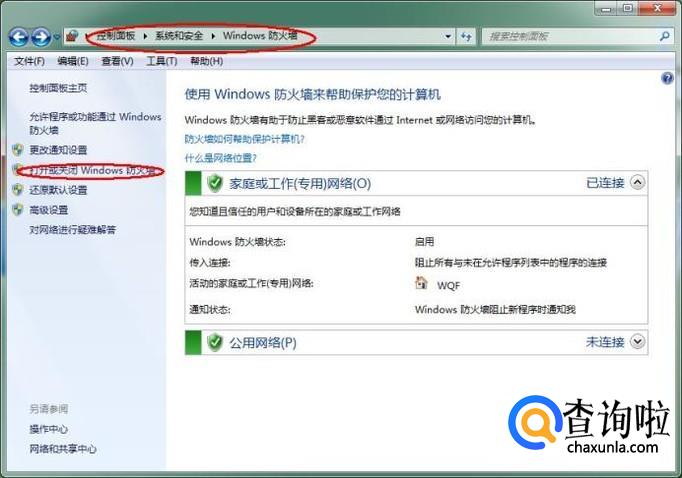Click 您知道且信任的用户和设备 description text
This screenshot has height=478, width=682.
point(295,212)
